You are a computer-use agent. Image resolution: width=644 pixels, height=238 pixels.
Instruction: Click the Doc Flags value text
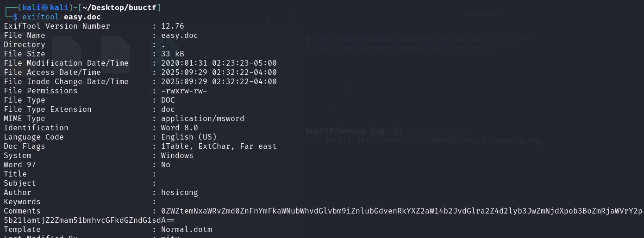click(x=219, y=146)
